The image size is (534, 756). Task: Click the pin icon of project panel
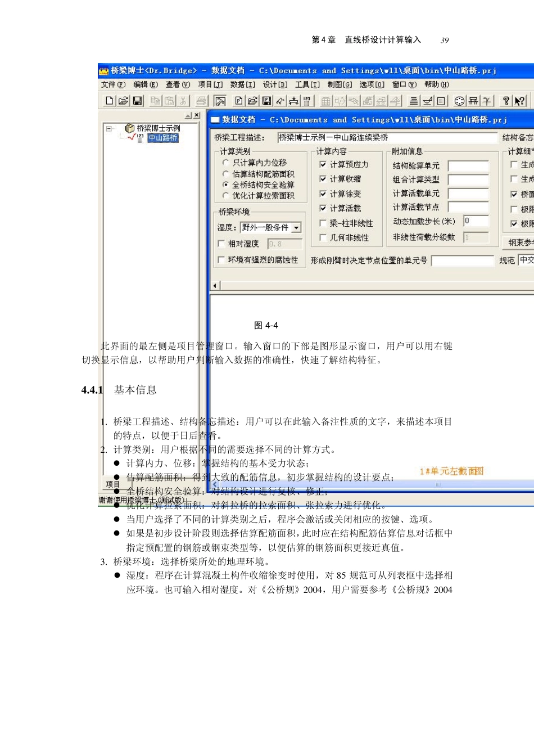point(189,115)
